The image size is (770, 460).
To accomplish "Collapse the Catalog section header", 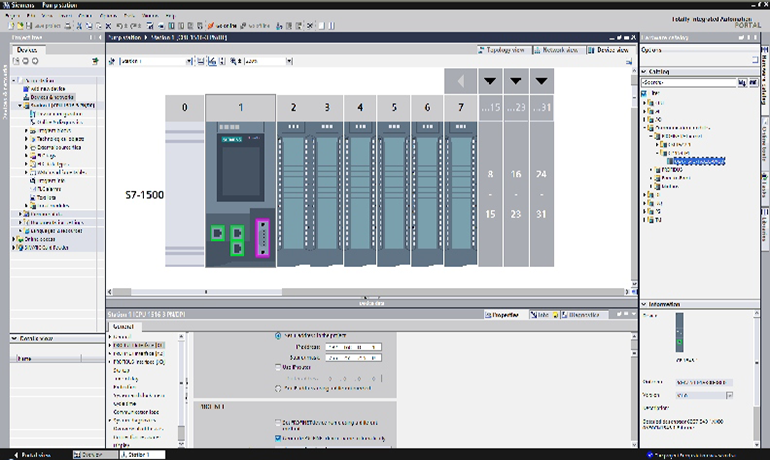I will [x=644, y=71].
